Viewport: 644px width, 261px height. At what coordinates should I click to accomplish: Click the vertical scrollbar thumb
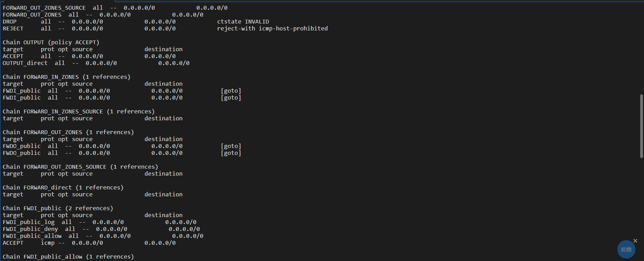642,126
